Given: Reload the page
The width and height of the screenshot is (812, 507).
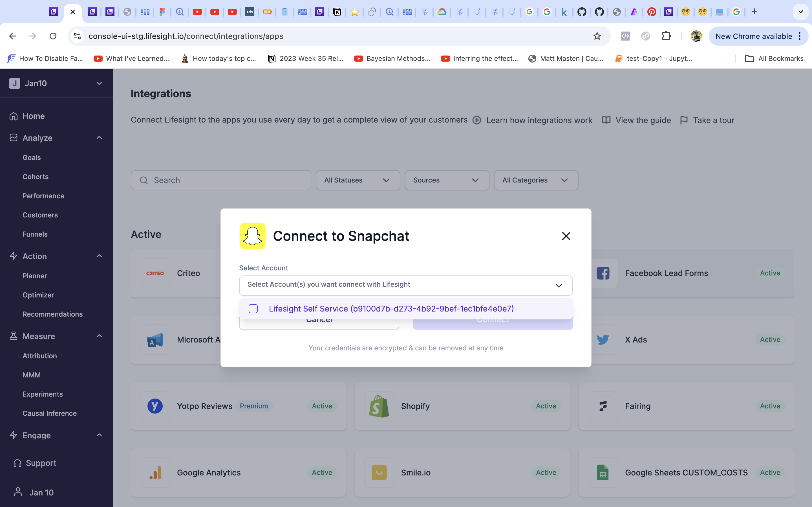Looking at the screenshot, I should coord(53,36).
